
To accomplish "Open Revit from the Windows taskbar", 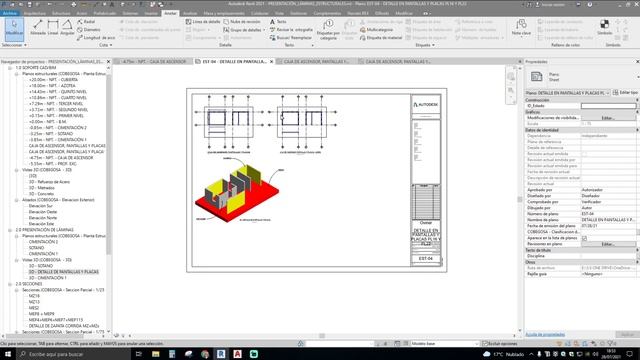I will coord(221,354).
